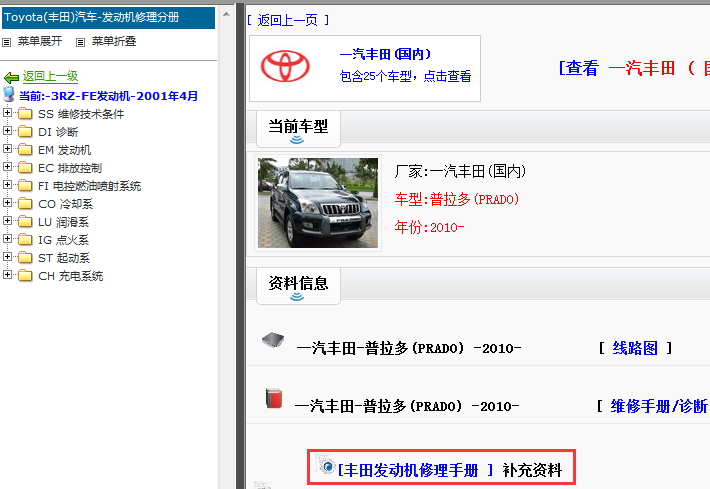Click the LU 润滑系 folder icon
The image size is (710, 489).
[x=25, y=221]
